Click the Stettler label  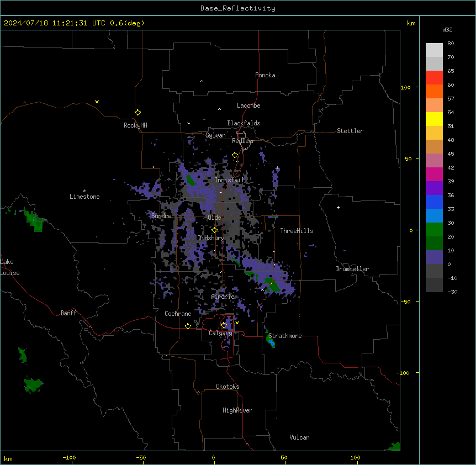point(350,131)
